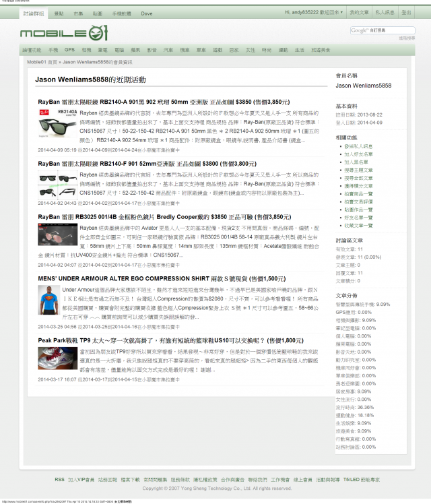Open the 女性 category menu
The width and height of the screenshot is (431, 504).
pyautogui.click(x=251, y=50)
